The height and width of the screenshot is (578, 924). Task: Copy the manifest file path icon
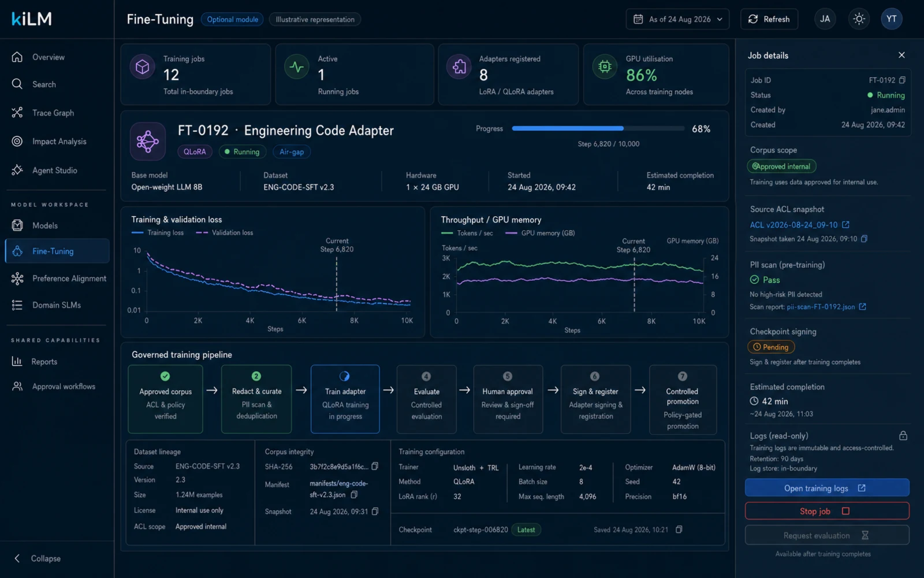(x=355, y=495)
